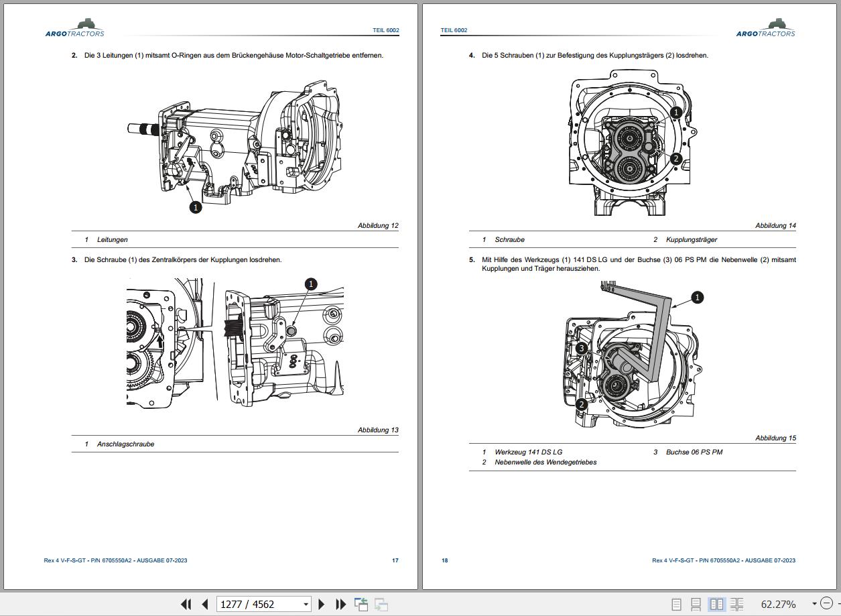Click the Argo Tractors logo on right page
Screen dimensions: 841x616
[x=765, y=27]
